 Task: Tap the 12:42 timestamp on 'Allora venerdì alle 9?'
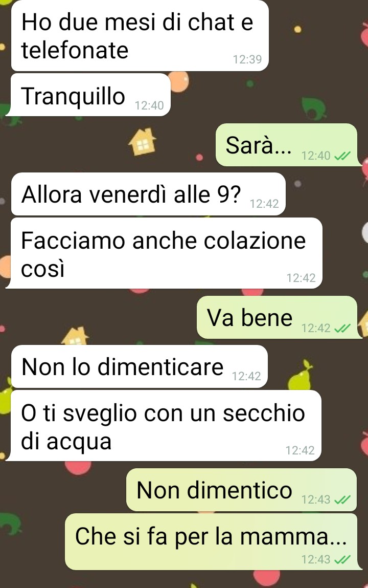tap(264, 204)
